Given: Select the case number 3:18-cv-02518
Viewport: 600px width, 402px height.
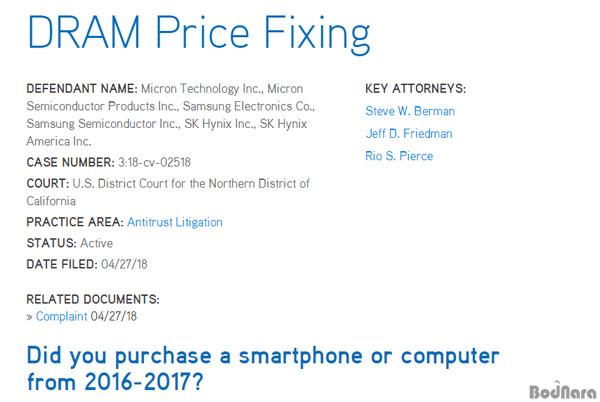Looking at the screenshot, I should click(x=154, y=163).
